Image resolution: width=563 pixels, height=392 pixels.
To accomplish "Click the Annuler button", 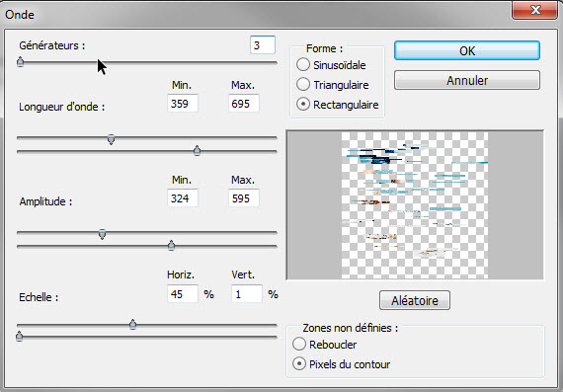I will click(467, 80).
